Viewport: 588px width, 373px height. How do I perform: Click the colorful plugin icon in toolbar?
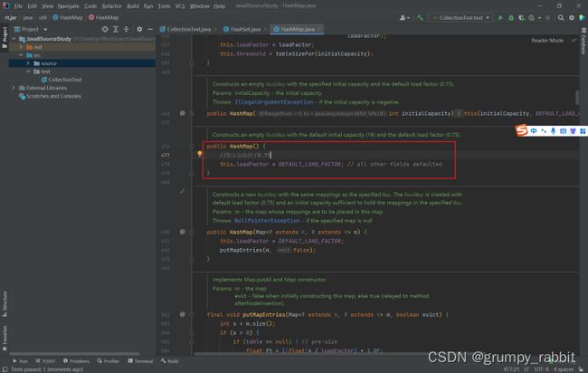[582, 17]
